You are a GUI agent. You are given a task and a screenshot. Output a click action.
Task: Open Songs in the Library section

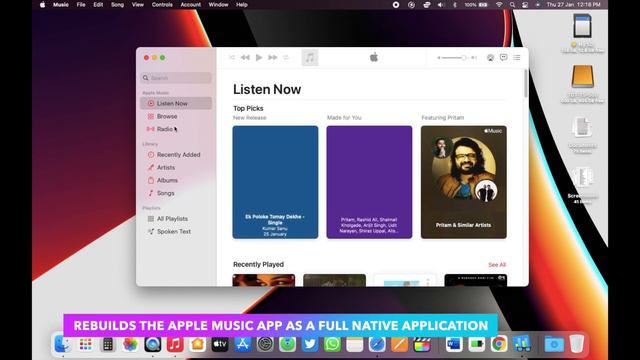point(176,193)
